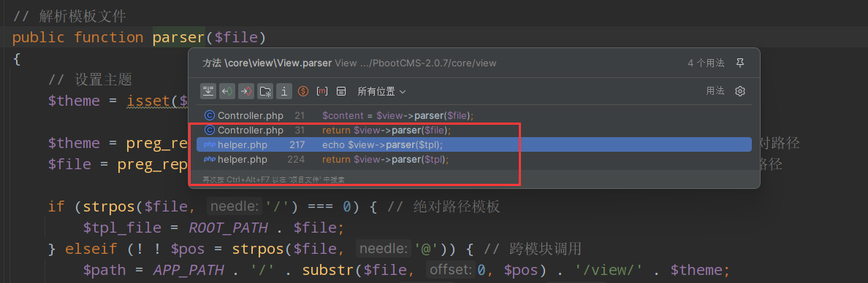
Task: Toggle merge usages from same line
Action: 208,91
